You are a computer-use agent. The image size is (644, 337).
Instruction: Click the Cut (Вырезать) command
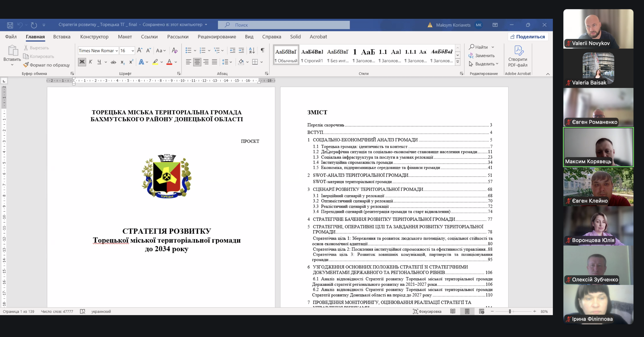click(x=36, y=48)
